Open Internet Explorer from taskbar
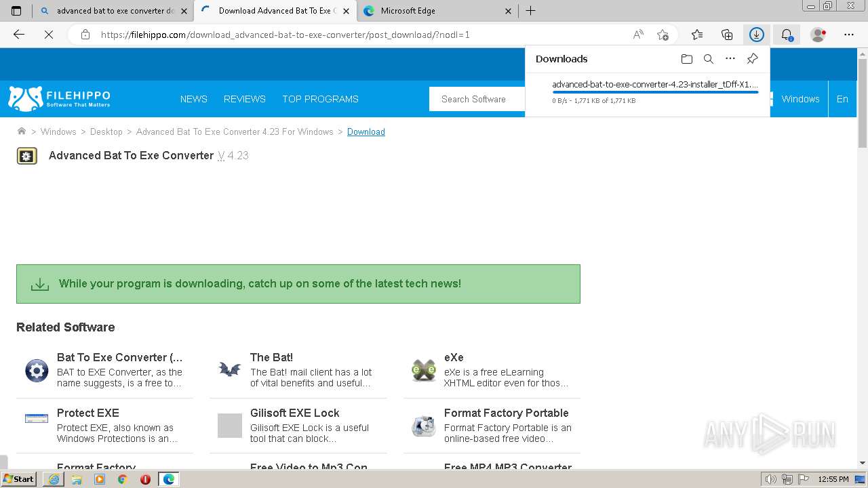 tap(54, 479)
